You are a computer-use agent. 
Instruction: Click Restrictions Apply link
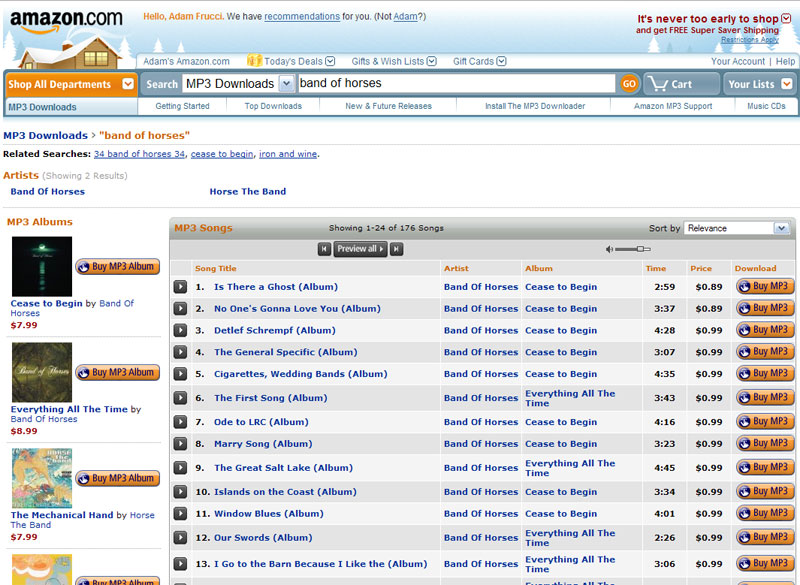click(749, 40)
